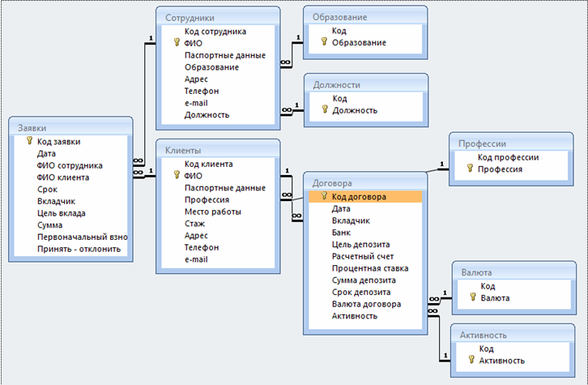This screenshot has height=385, width=588.
Task: Click the key icon in the Активность table
Action: tap(471, 361)
